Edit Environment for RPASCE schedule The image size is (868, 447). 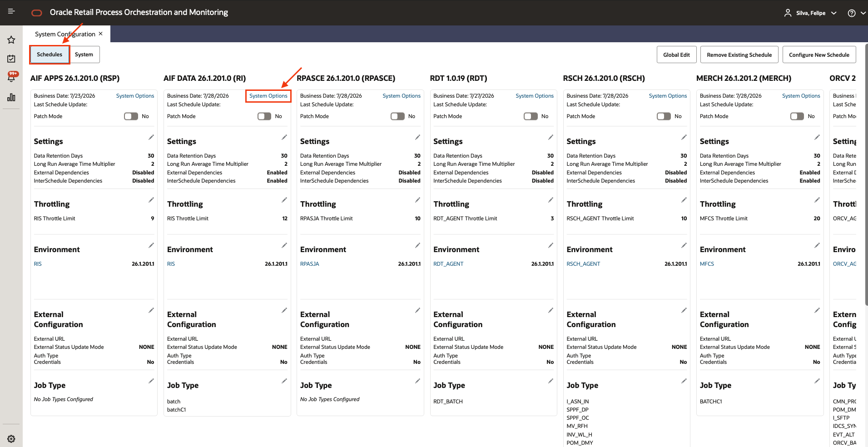pyautogui.click(x=417, y=245)
